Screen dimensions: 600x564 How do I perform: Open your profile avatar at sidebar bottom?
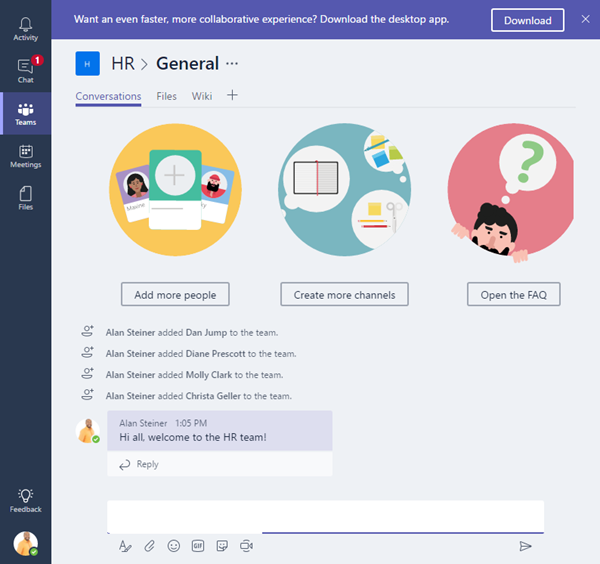pyautogui.click(x=26, y=543)
